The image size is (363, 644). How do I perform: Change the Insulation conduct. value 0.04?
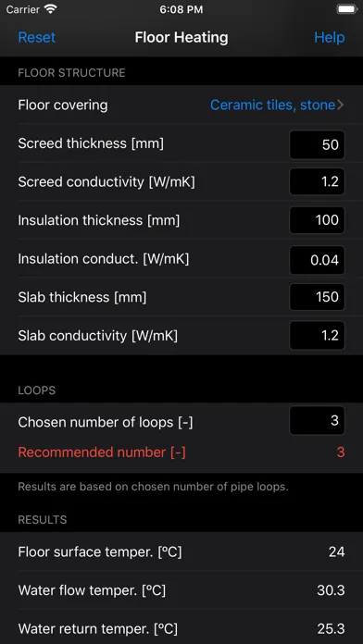317,260
